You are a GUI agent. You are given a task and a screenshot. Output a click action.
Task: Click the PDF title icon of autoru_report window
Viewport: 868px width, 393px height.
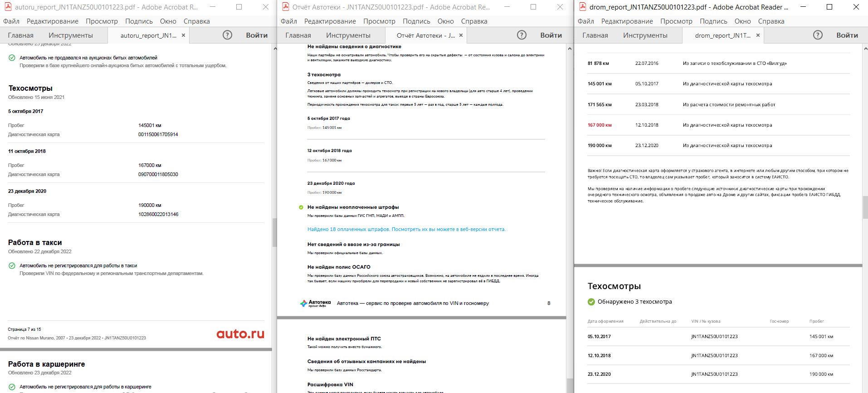[8, 7]
